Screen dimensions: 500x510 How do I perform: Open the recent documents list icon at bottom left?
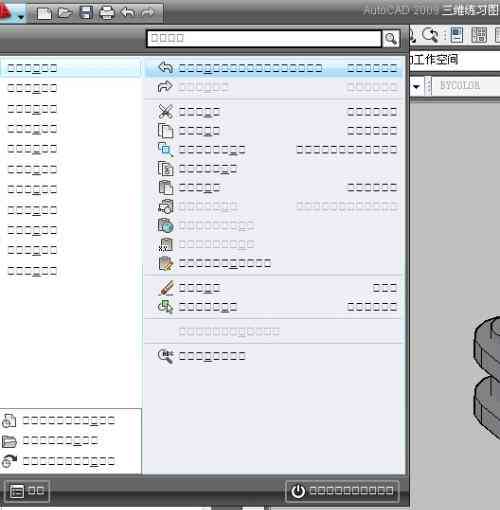(x=9, y=421)
